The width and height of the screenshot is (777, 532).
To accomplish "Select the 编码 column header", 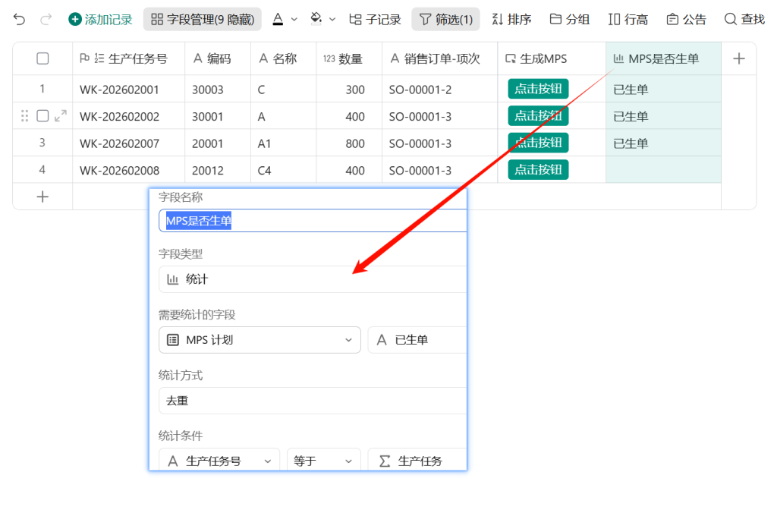I will (x=218, y=58).
